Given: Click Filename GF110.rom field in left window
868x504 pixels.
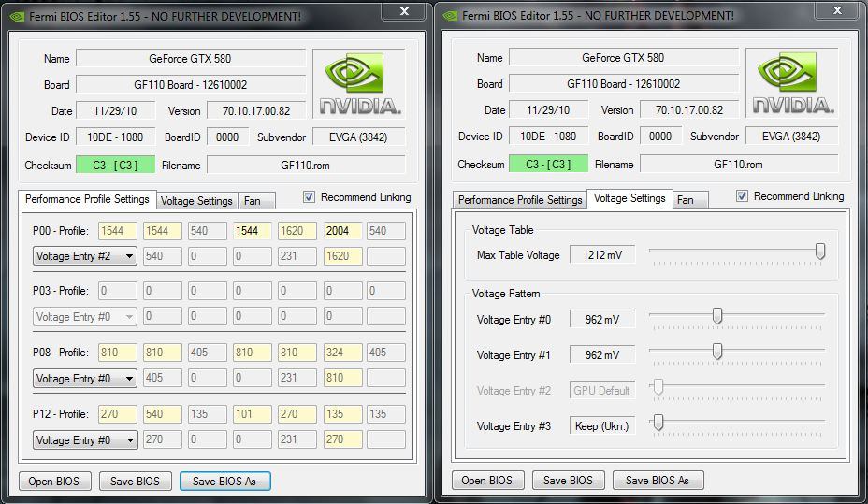Looking at the screenshot, I should (306, 165).
